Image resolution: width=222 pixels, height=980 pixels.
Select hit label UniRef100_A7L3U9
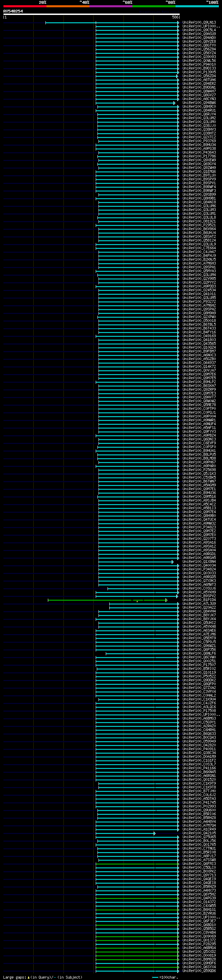(199, 604)
